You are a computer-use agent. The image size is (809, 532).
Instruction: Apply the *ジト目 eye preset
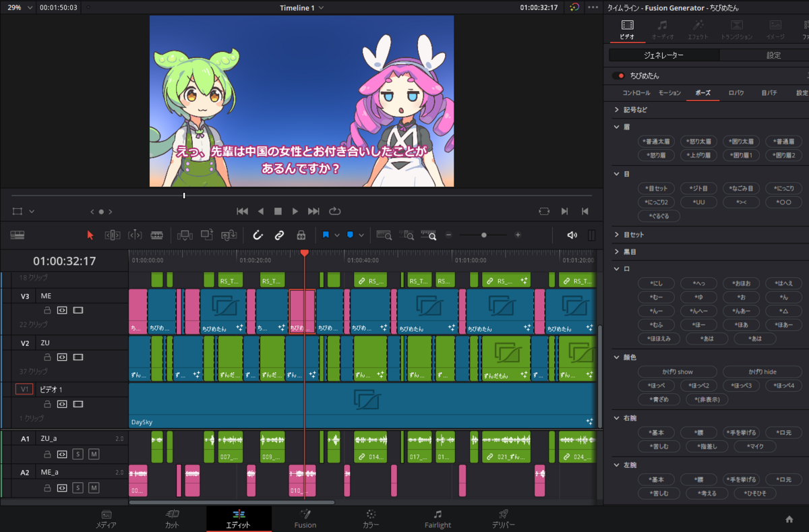(x=699, y=188)
